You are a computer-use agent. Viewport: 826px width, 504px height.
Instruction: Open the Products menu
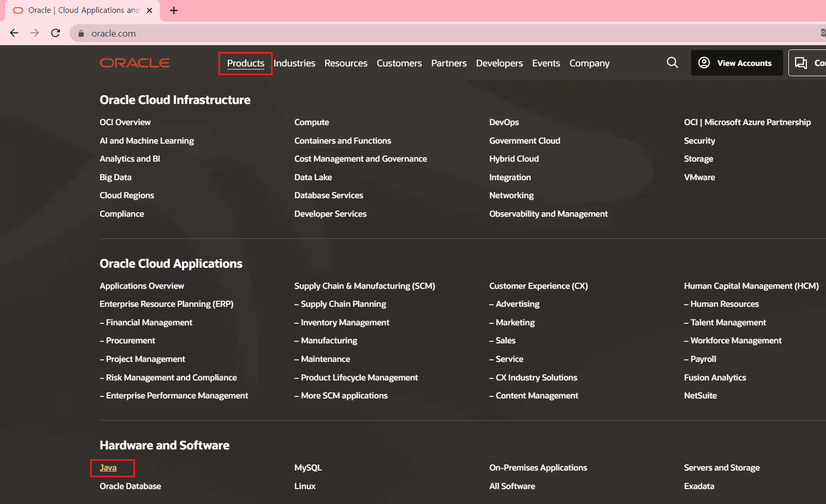click(246, 63)
